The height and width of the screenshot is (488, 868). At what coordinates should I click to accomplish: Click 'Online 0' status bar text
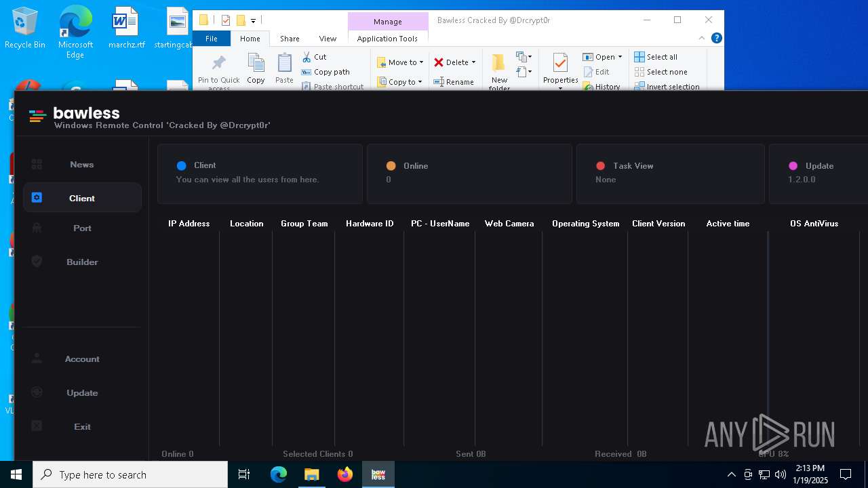[178, 454]
